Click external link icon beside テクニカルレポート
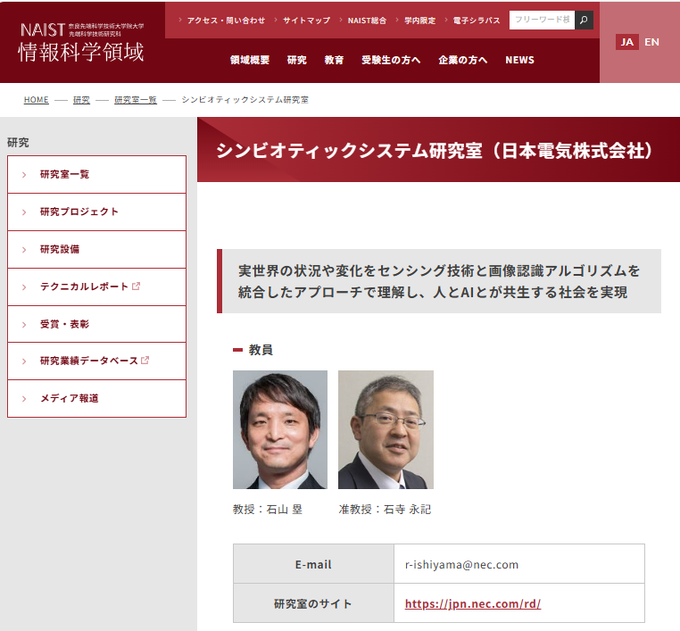Screen dimensions: 680x631 [x=136, y=286]
